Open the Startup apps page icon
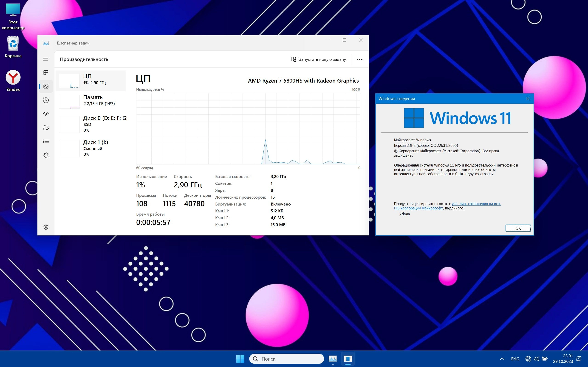This screenshot has height=367, width=588. (x=46, y=114)
